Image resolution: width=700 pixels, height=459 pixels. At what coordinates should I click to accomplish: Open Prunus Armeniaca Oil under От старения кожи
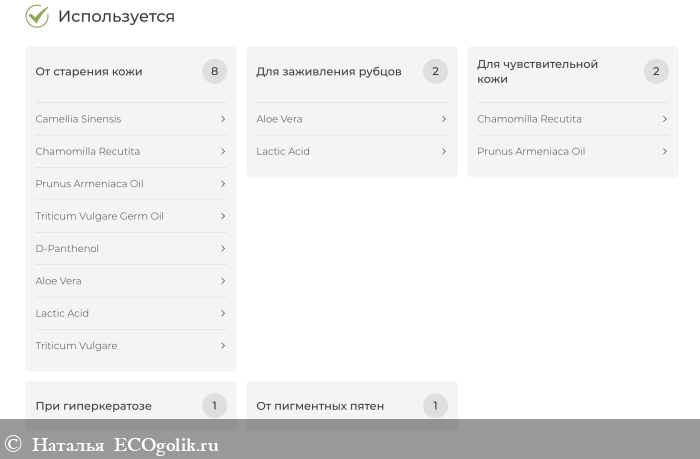tap(90, 184)
